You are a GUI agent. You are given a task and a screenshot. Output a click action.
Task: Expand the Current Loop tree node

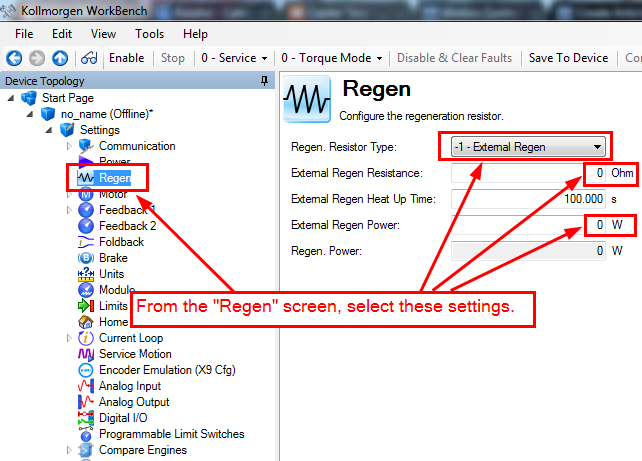[69, 338]
